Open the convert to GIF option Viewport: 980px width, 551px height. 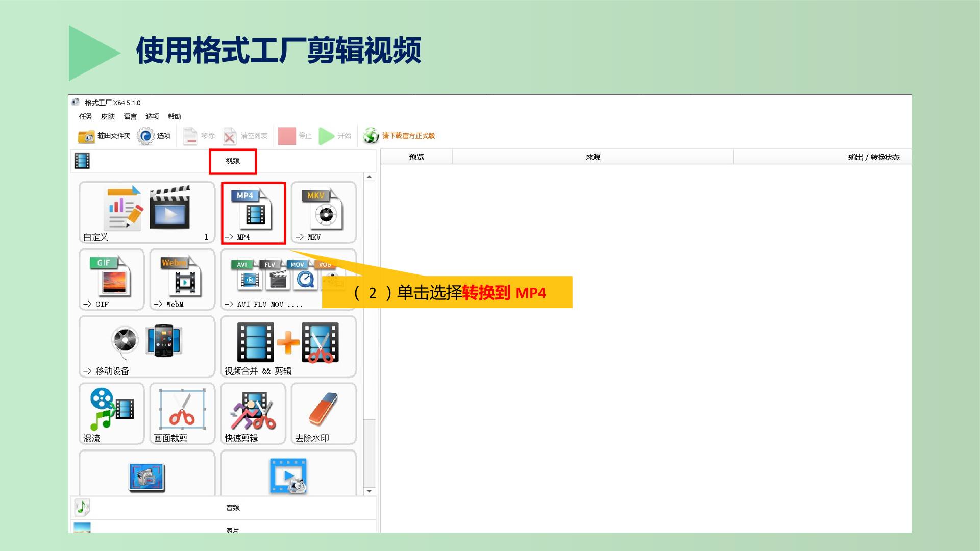tap(112, 280)
